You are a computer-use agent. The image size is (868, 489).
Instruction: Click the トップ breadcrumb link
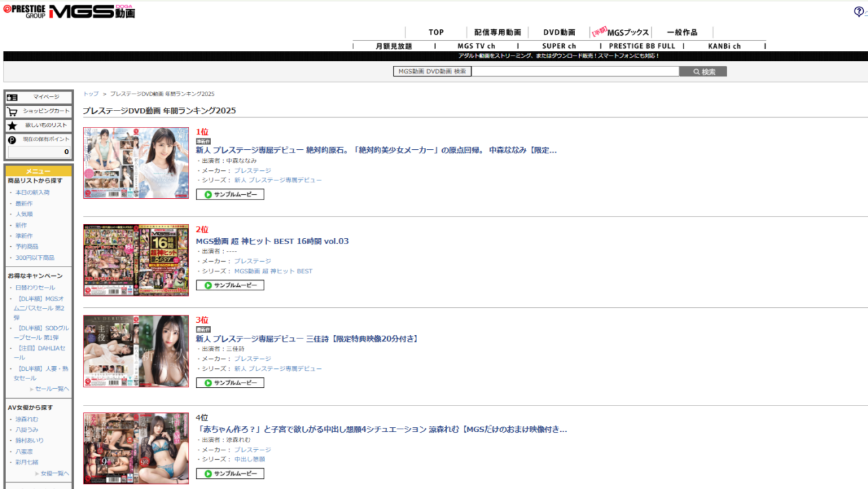click(90, 94)
